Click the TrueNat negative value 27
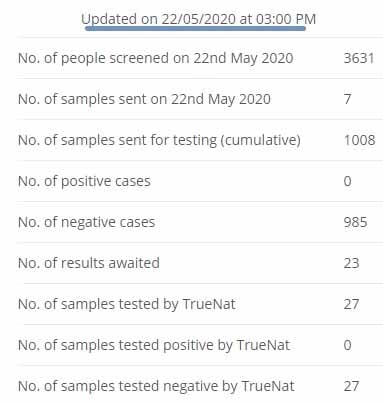The image size is (383, 404). [351, 386]
